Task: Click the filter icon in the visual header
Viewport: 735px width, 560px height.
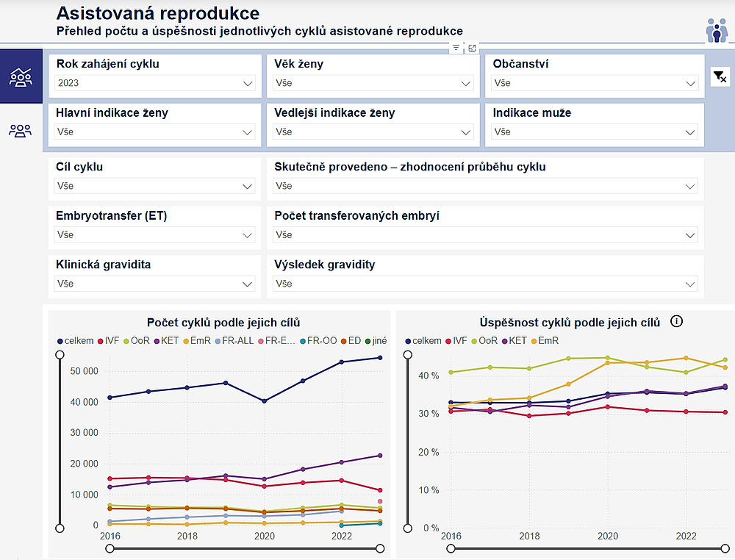Action: click(x=456, y=47)
